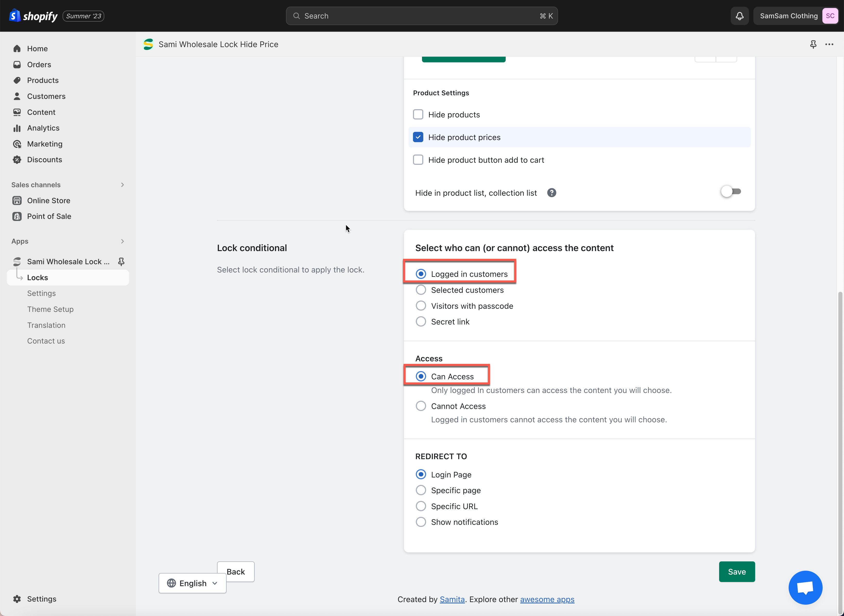
Task: Click the Sami Wholesale Lock Hide Price title
Action: [218, 44]
